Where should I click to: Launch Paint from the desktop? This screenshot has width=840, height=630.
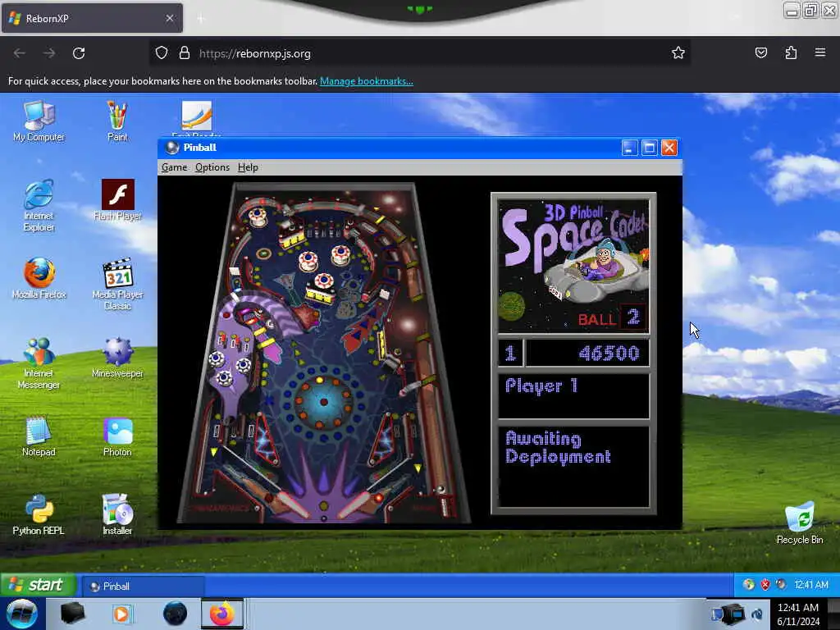[x=117, y=121]
